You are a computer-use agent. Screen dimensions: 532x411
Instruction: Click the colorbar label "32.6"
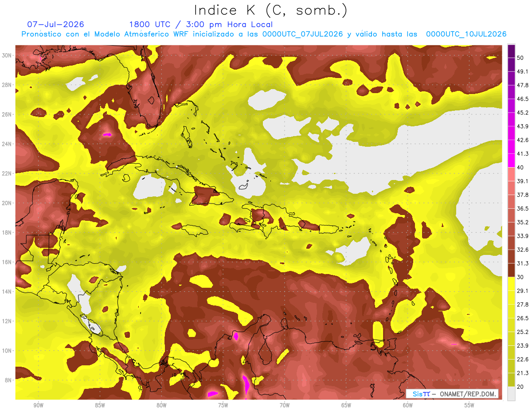pyautogui.click(x=523, y=250)
